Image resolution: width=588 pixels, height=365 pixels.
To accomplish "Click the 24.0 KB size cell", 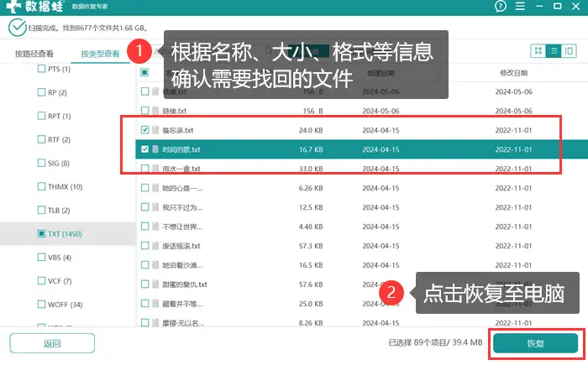I will tap(311, 130).
